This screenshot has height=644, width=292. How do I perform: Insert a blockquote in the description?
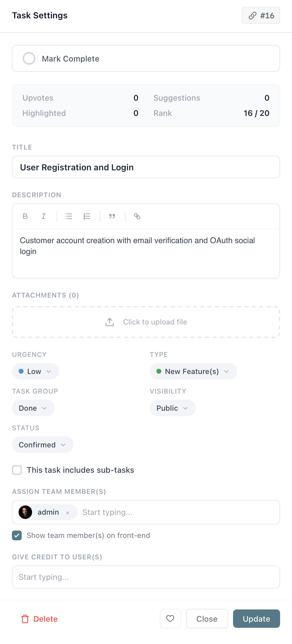coord(112,216)
